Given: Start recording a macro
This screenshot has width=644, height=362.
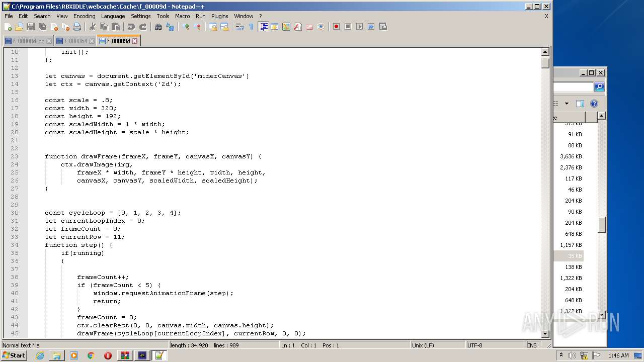Looking at the screenshot, I should 336,27.
